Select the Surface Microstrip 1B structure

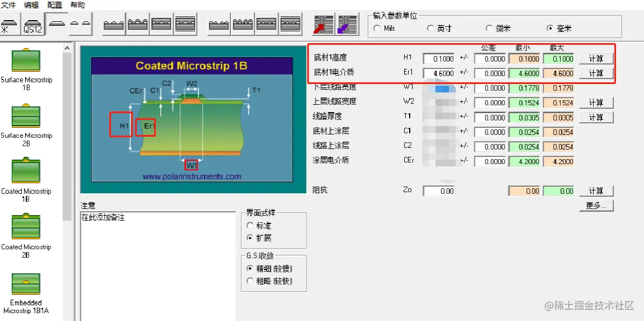coord(26,69)
